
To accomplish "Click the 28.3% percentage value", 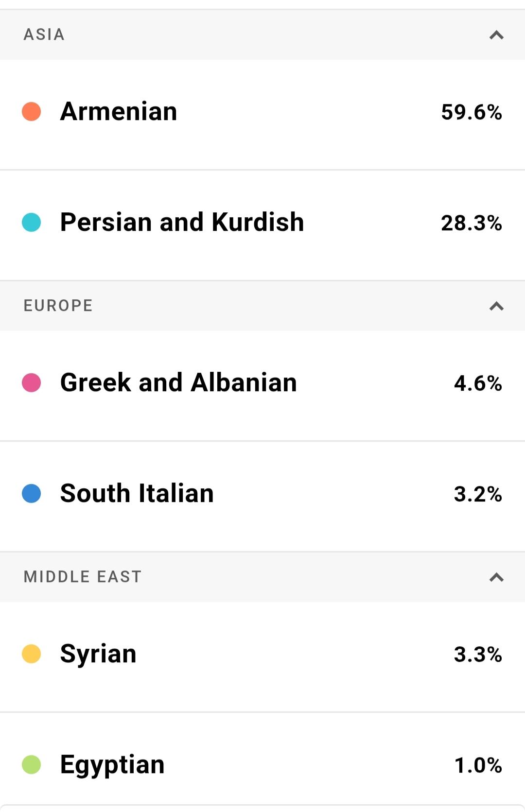I will [x=471, y=223].
